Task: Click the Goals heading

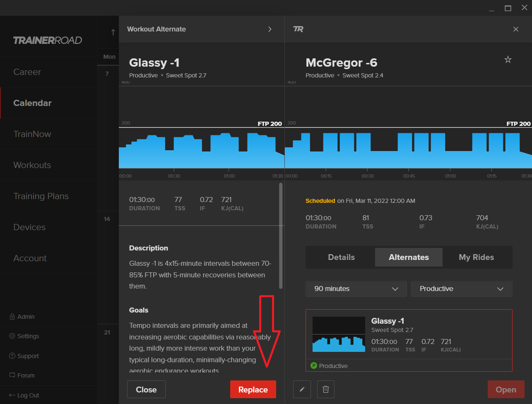Action: (139, 310)
